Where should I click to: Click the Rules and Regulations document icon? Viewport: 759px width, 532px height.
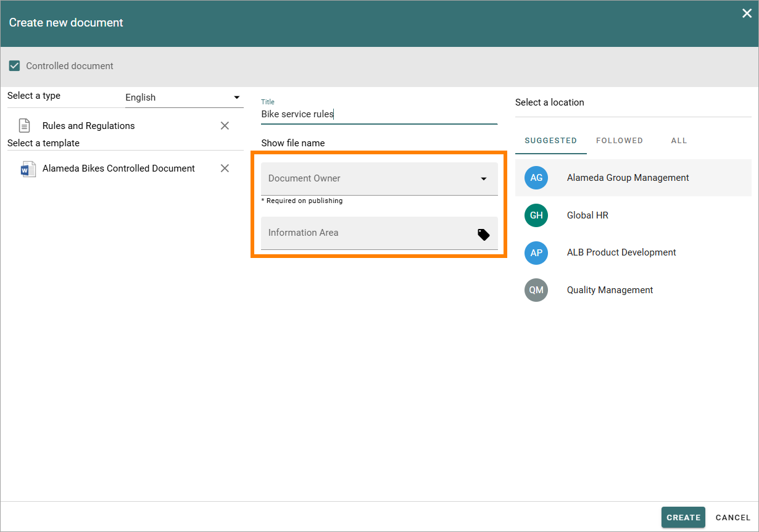click(x=25, y=126)
